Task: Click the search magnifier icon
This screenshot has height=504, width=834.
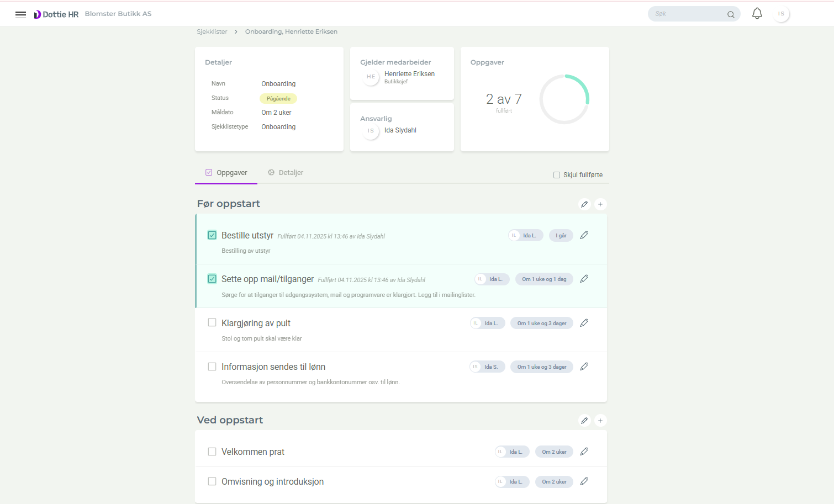Action: tap(730, 14)
